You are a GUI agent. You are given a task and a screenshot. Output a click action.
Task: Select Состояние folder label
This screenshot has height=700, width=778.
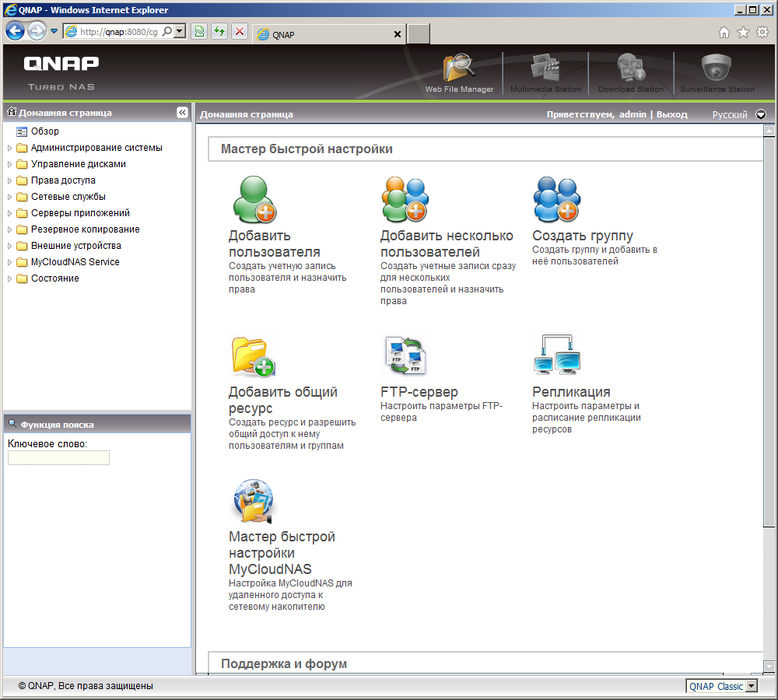pyautogui.click(x=55, y=278)
